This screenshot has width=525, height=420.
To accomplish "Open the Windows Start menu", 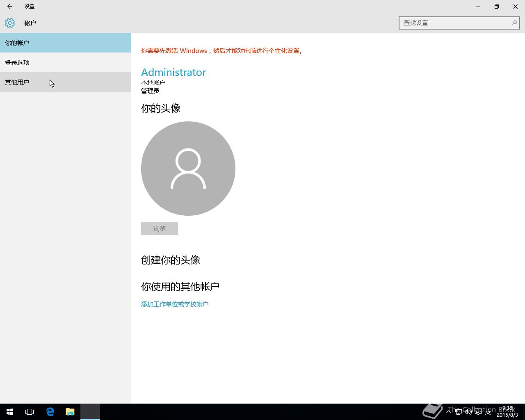I will click(x=10, y=412).
